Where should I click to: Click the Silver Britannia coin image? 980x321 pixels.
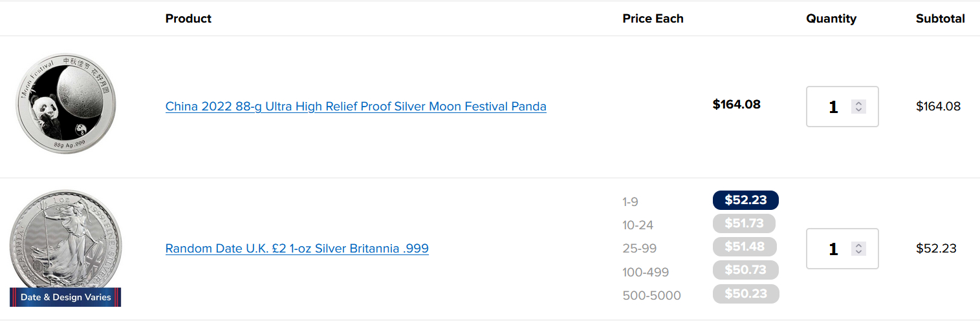(65, 242)
